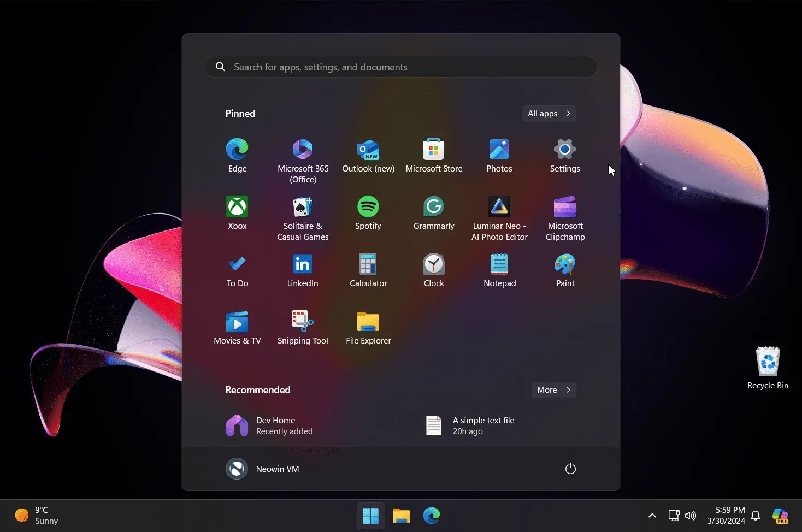Open volume control in system tray
Screen dimensions: 802x532
click(691, 516)
